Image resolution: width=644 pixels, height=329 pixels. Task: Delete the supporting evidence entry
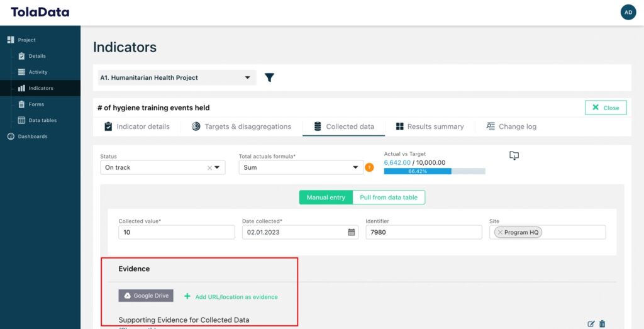(x=602, y=324)
